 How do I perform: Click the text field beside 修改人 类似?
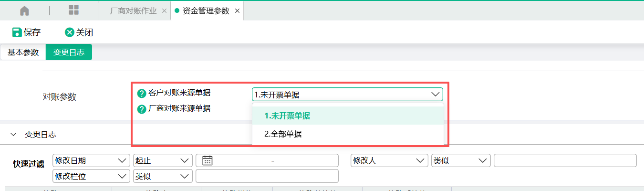pos(565,160)
